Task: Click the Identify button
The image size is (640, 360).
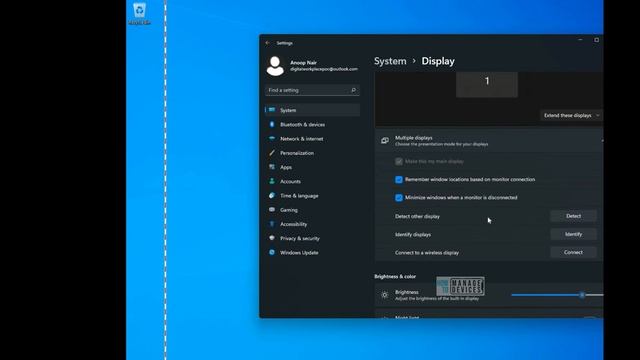Action: click(x=573, y=234)
